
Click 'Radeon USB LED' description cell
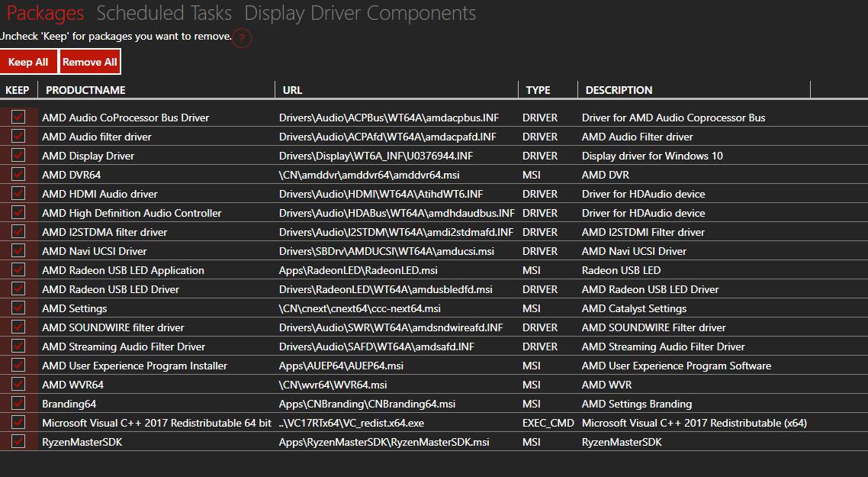pyautogui.click(x=621, y=270)
